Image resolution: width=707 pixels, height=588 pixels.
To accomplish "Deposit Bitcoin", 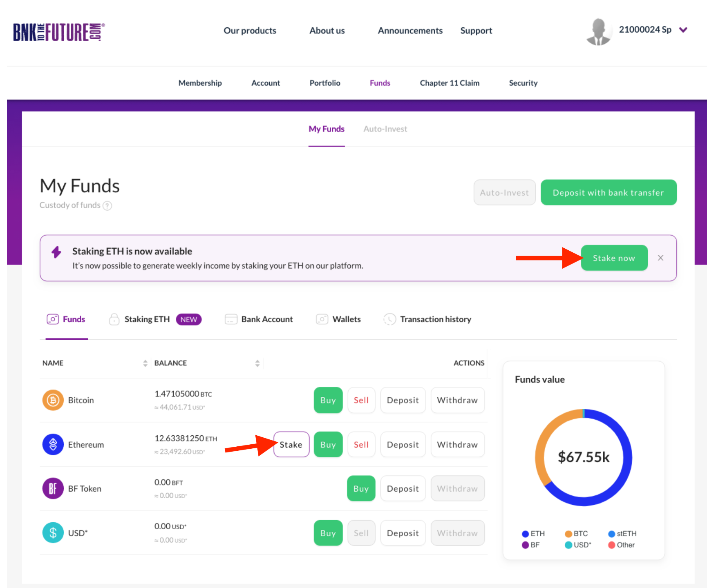I will (403, 400).
